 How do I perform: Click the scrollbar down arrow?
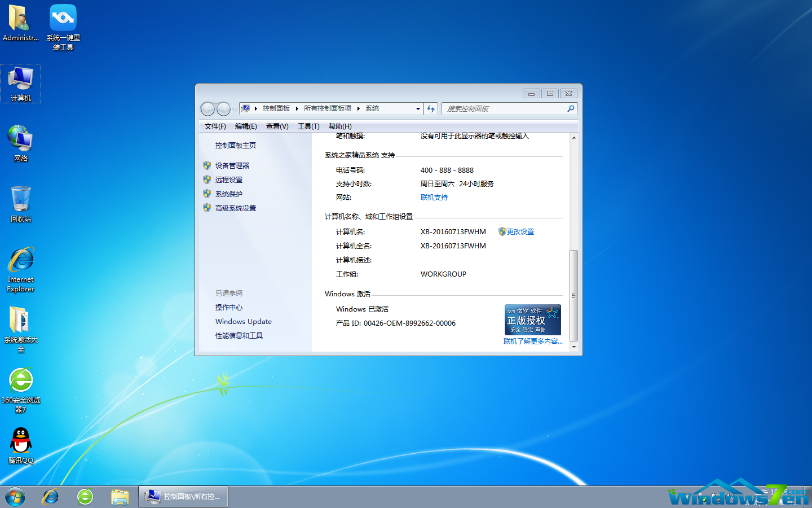[574, 347]
